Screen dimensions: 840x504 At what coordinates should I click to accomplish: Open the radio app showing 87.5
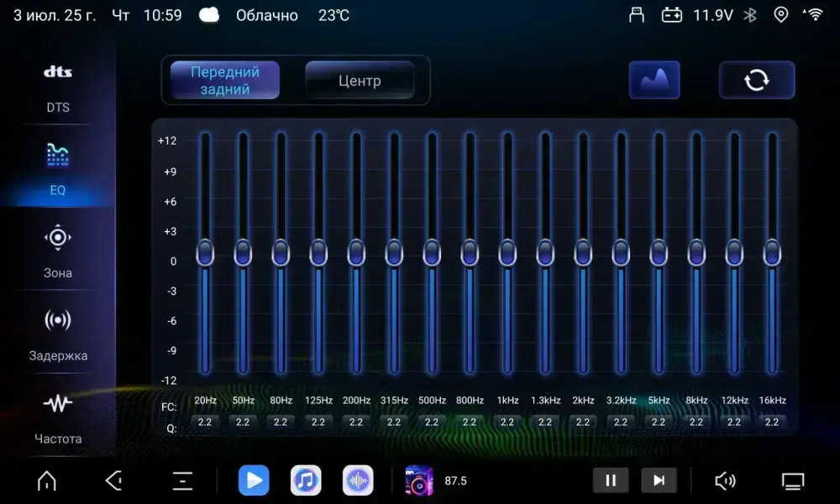pos(418,480)
